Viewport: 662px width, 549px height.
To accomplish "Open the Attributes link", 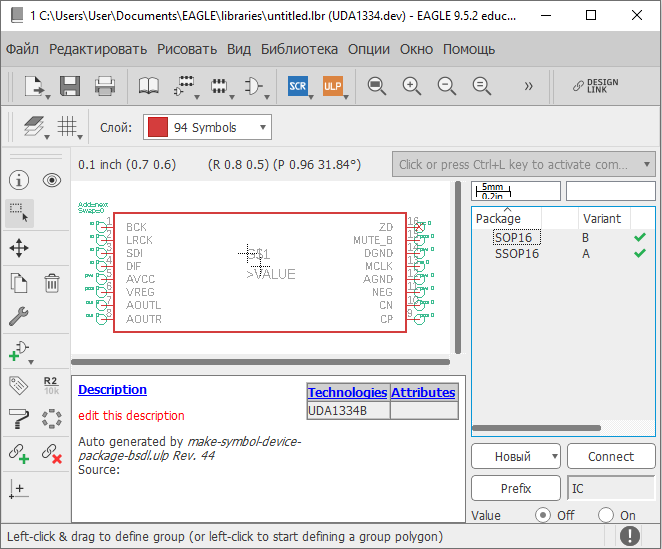I will point(423,392).
